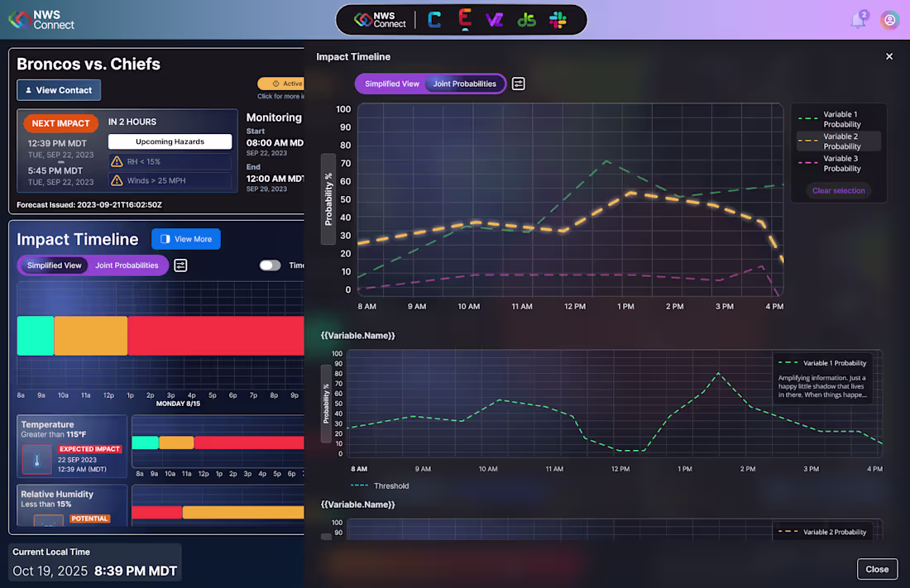This screenshot has width=910, height=588.
Task: Click the Forecast Issued timestamp text
Action: click(89, 205)
